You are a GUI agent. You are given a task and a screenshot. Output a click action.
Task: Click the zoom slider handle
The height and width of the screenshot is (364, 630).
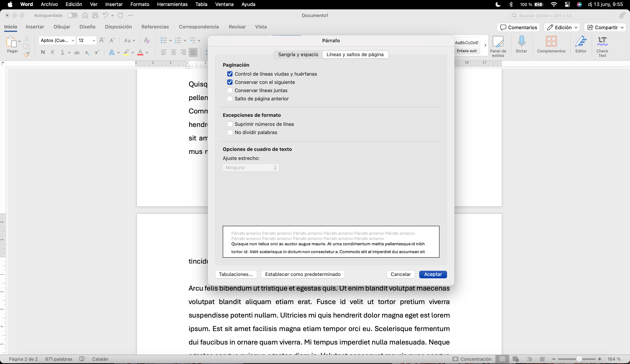(x=579, y=359)
